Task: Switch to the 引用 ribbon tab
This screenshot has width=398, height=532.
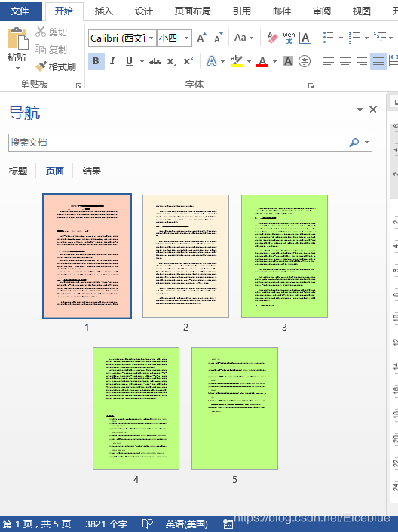Action: point(242,11)
